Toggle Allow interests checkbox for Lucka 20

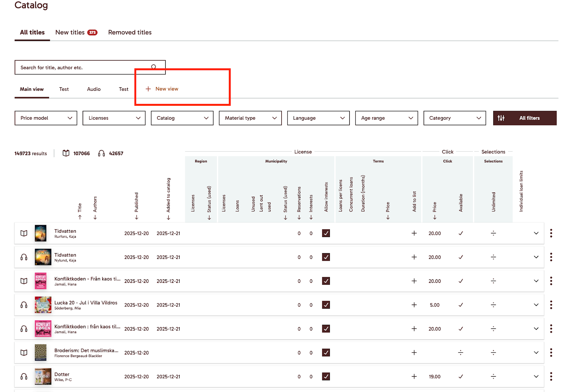tap(326, 305)
